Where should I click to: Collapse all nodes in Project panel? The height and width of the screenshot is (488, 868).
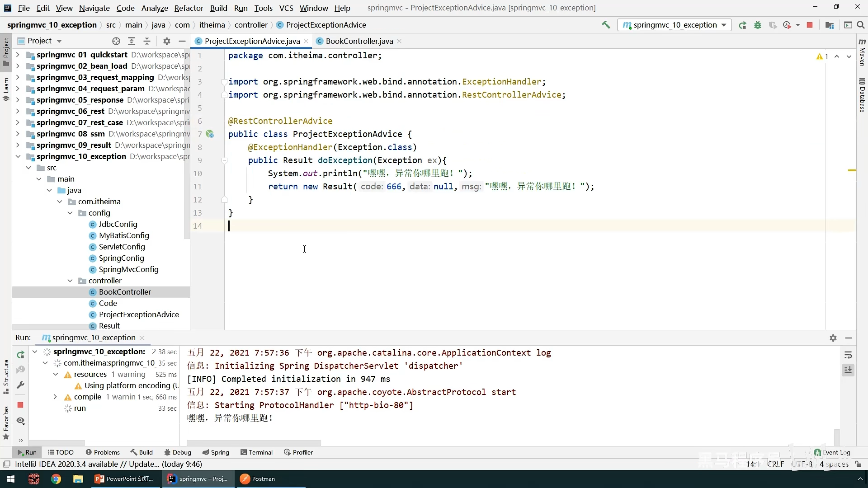click(147, 41)
